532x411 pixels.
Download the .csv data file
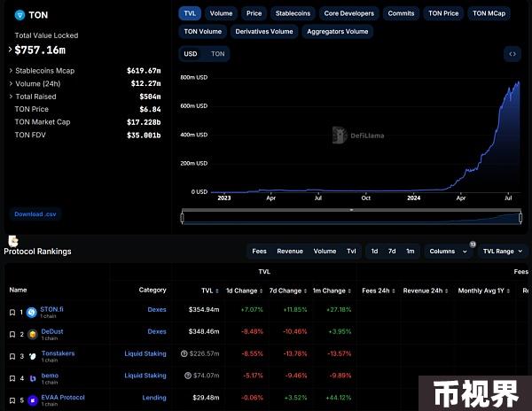(35, 214)
